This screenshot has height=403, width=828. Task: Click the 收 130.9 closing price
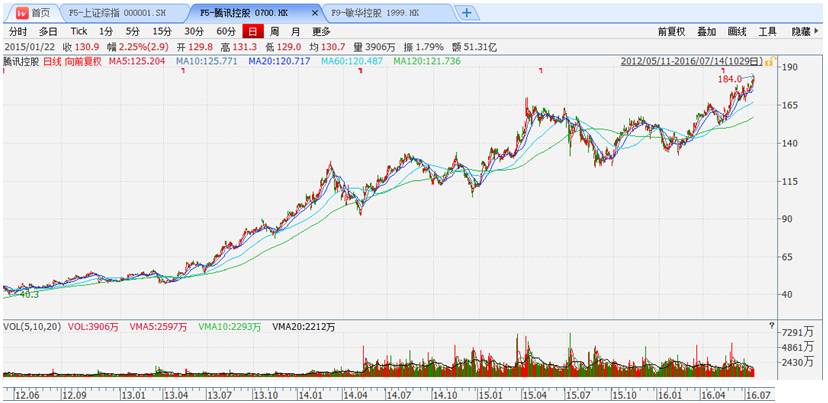coord(81,48)
